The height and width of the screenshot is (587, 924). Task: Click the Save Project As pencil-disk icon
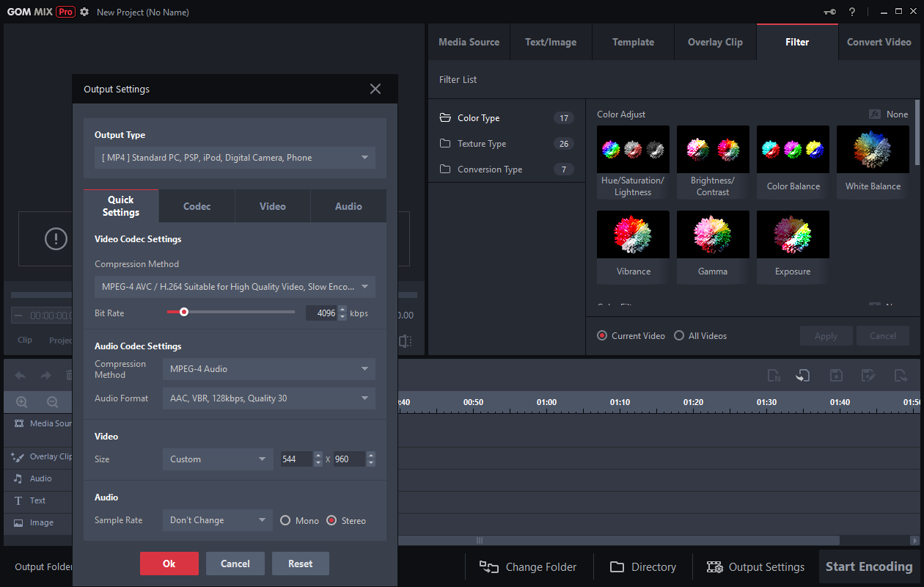point(868,376)
